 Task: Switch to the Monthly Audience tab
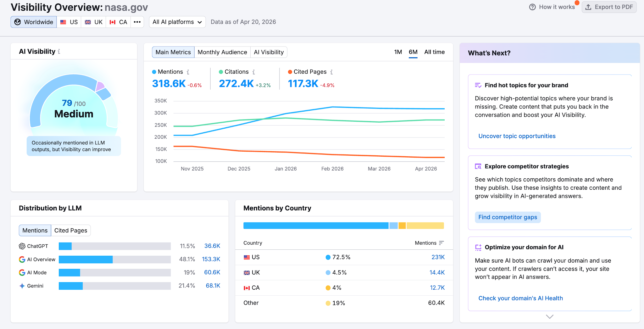point(222,52)
